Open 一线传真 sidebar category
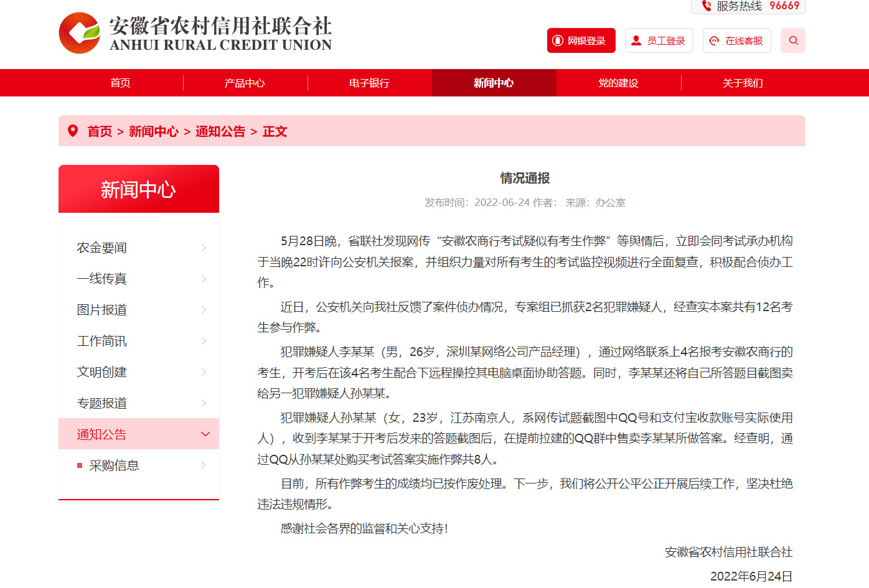This screenshot has width=869, height=588. [x=139, y=279]
